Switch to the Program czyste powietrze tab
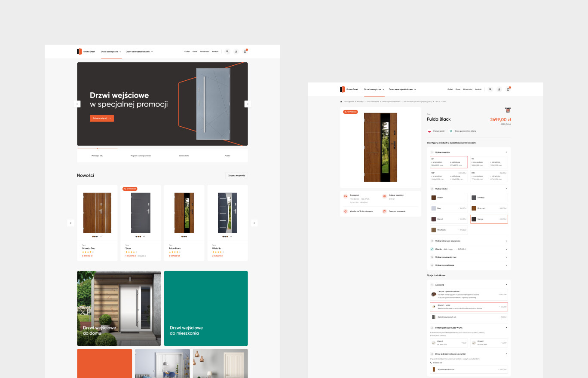 (141, 156)
